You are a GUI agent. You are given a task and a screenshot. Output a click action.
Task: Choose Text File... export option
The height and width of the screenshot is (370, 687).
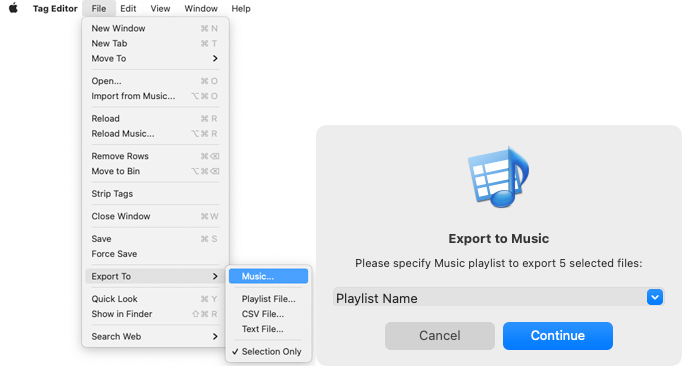[x=268, y=329]
